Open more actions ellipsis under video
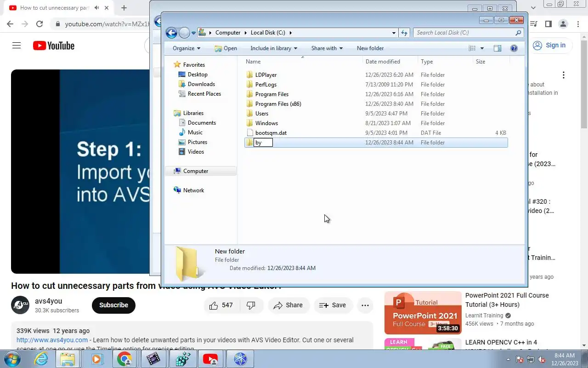Screen dimensions: 588x368 (365, 305)
